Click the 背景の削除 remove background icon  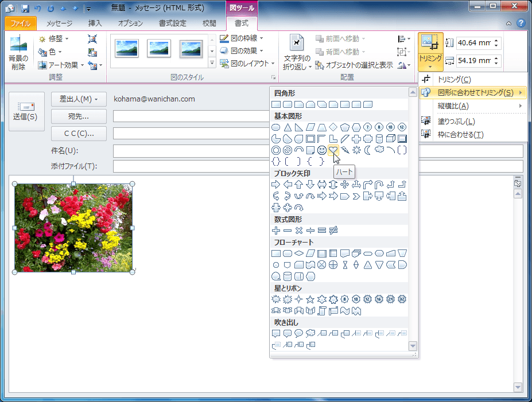tap(18, 53)
